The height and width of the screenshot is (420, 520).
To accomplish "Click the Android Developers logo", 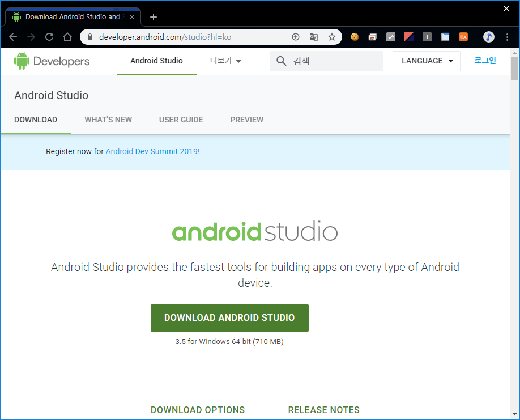I will coord(52,61).
